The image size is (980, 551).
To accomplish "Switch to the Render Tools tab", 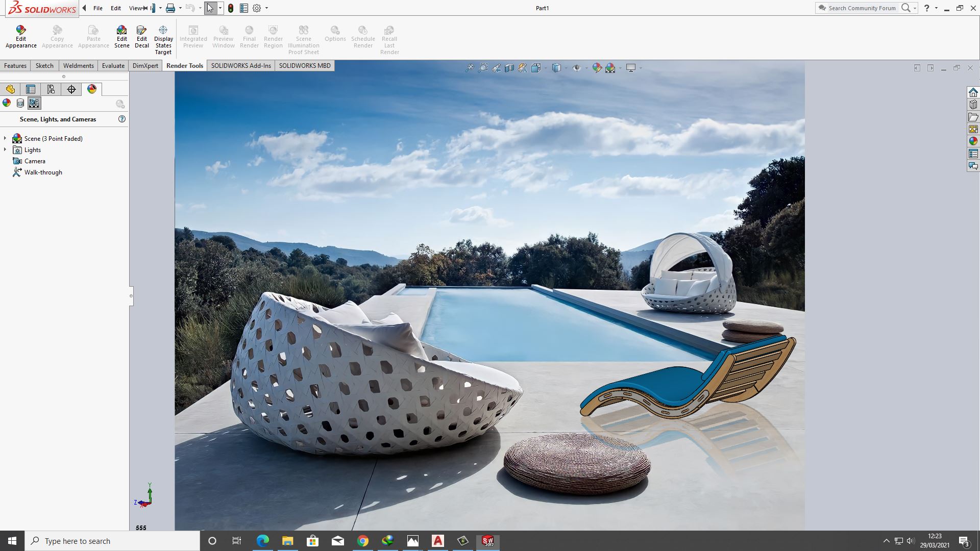I will (184, 65).
